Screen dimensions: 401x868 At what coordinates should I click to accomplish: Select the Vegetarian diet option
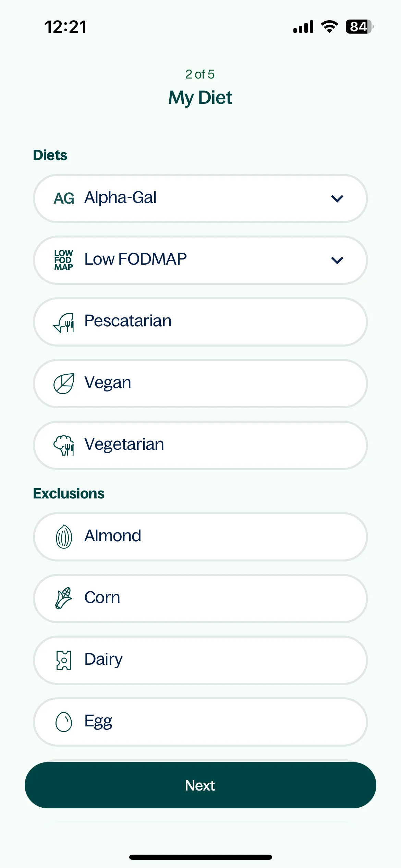pos(200,445)
